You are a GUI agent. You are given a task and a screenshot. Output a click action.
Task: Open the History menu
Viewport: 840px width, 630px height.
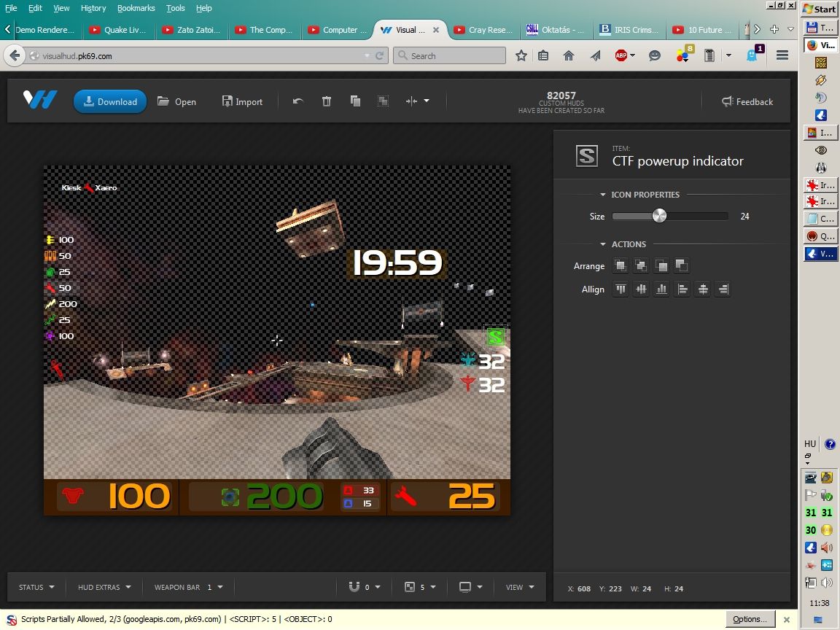pos(93,8)
